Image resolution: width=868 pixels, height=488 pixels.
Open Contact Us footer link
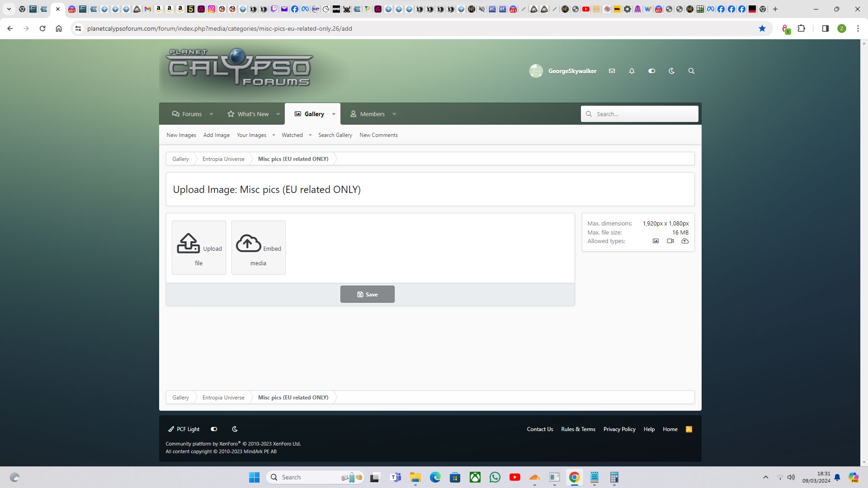[x=540, y=429]
